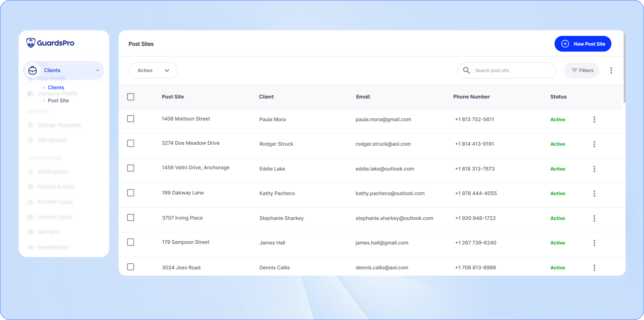Open the Filters button

tap(582, 70)
